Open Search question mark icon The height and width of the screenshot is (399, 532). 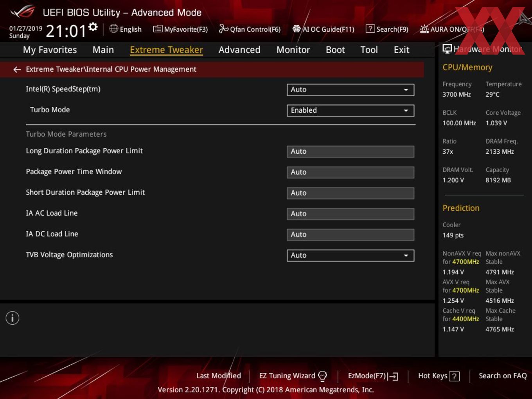(370, 29)
